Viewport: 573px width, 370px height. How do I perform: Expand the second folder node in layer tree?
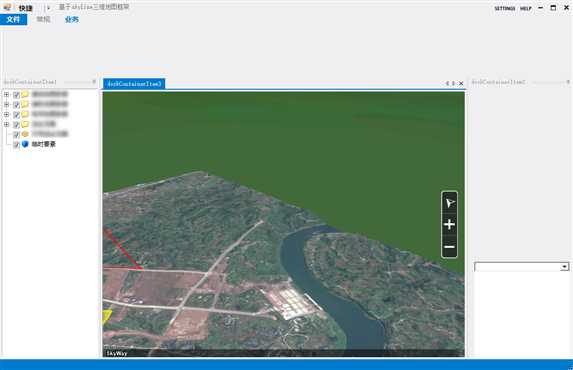tap(6, 104)
